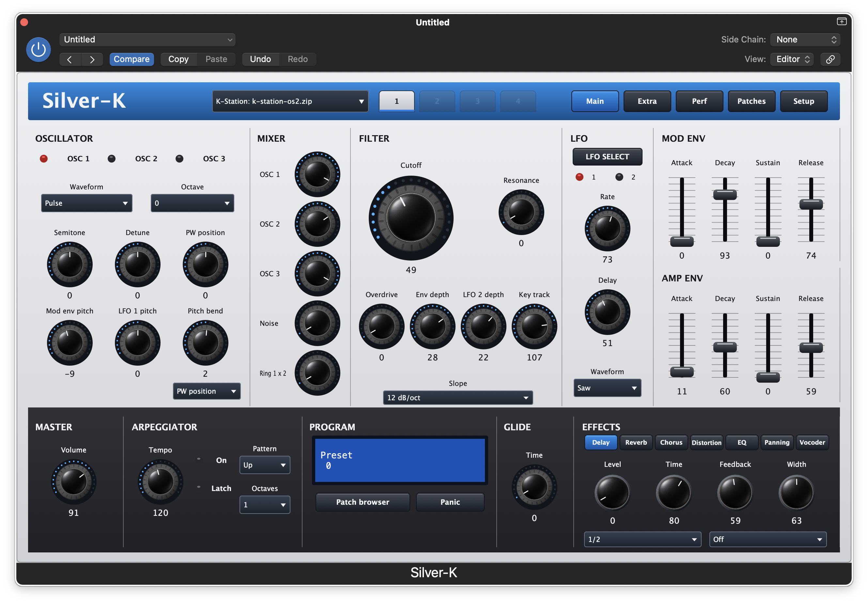The image size is (868, 604).
Task: Toggle the plugin power button
Action: 39,50
